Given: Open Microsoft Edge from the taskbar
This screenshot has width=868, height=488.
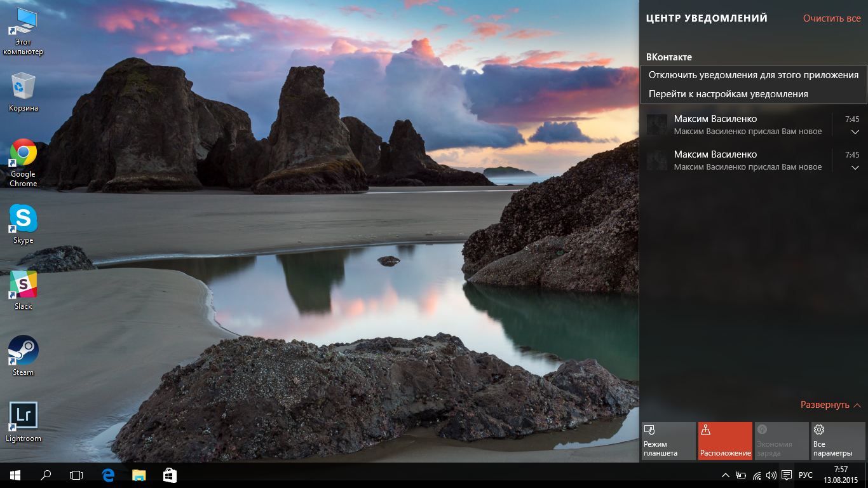Looking at the screenshot, I should pos(109,475).
